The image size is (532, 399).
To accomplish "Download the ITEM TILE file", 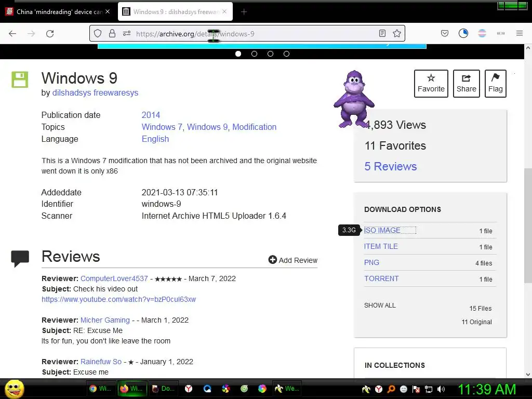I will 381,246.
